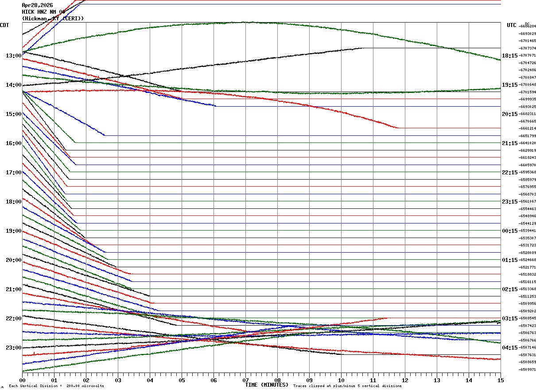The image size is (536, 392).
Task: Click the 02:15 UTC time label
Action: (x=510, y=289)
